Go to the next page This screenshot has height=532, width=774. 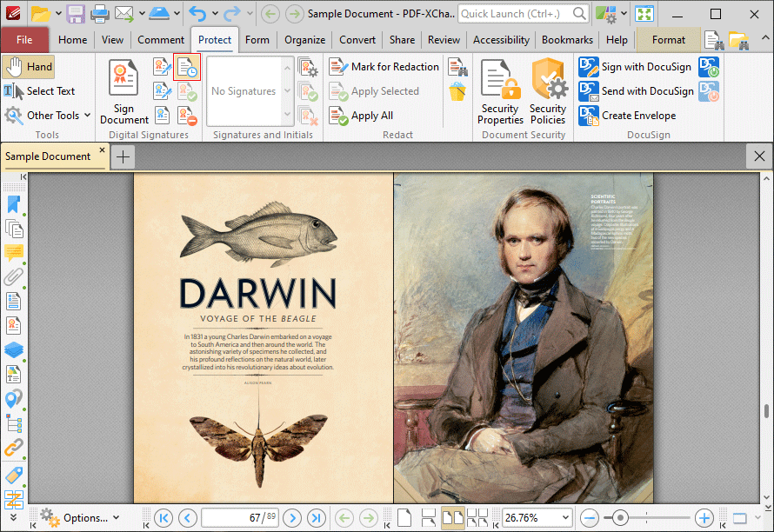(x=292, y=518)
